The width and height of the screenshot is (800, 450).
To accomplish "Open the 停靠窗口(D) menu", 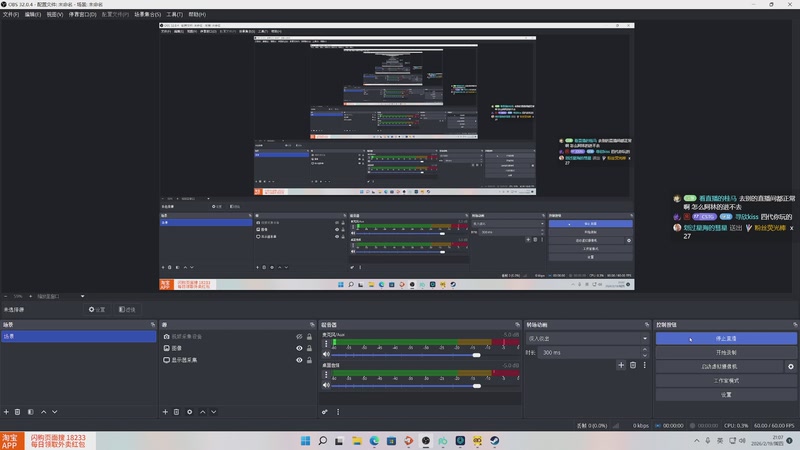I will [82, 14].
